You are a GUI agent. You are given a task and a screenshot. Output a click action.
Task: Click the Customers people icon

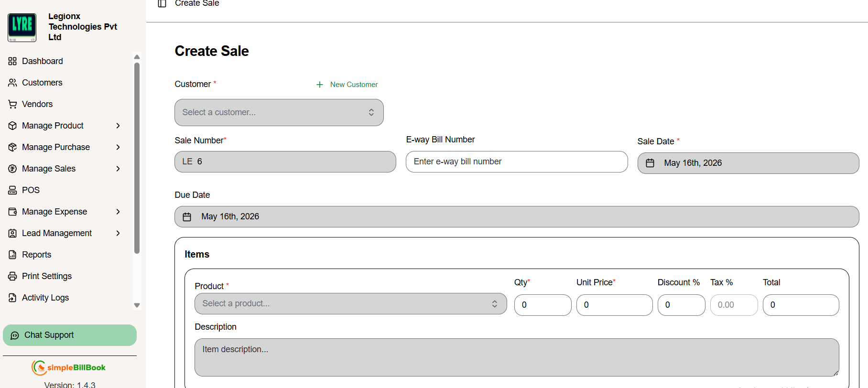click(12, 83)
